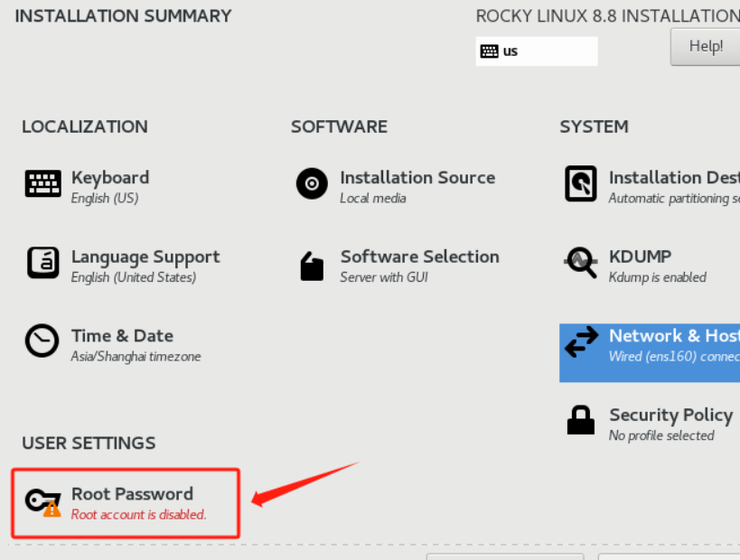Open the Software Selection package icon

tap(312, 266)
